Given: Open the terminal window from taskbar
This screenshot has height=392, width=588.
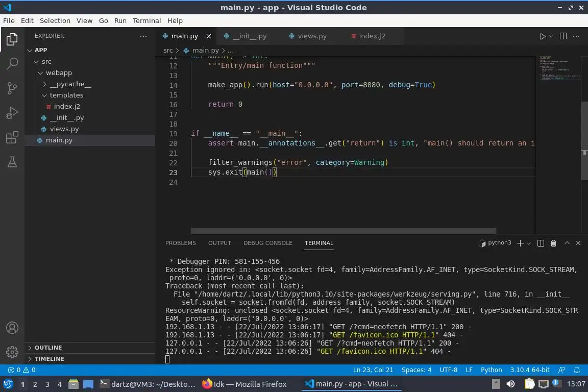Looking at the screenshot, I should pos(148,384).
